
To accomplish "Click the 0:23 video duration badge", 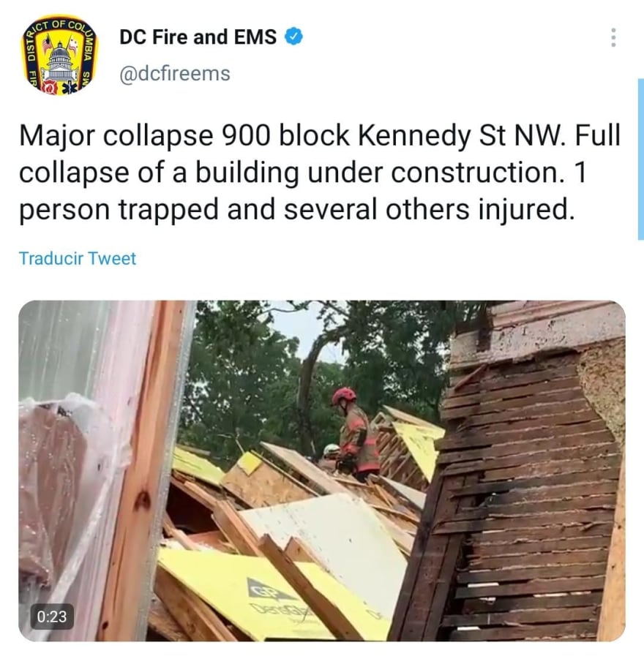I will 52,617.
